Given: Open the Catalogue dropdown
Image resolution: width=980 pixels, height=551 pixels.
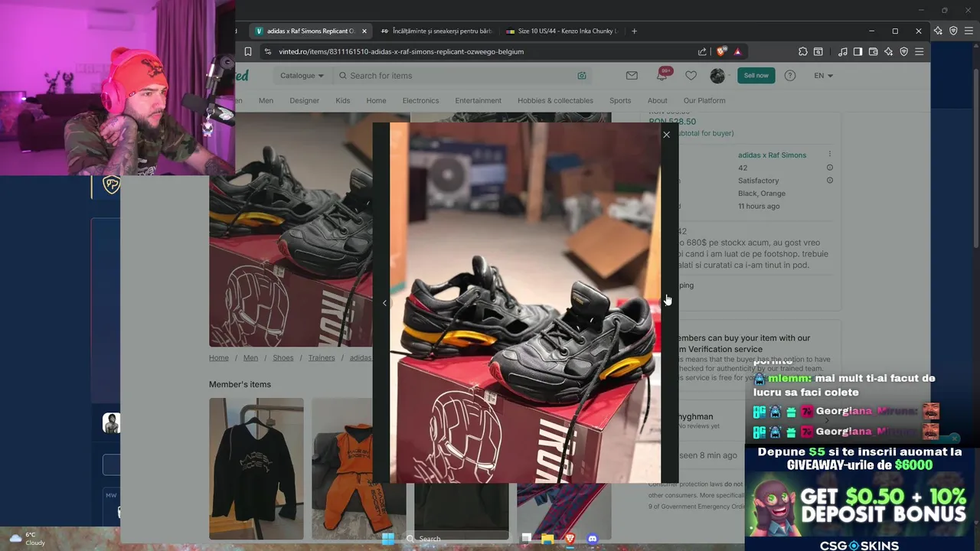Looking at the screenshot, I should point(302,76).
